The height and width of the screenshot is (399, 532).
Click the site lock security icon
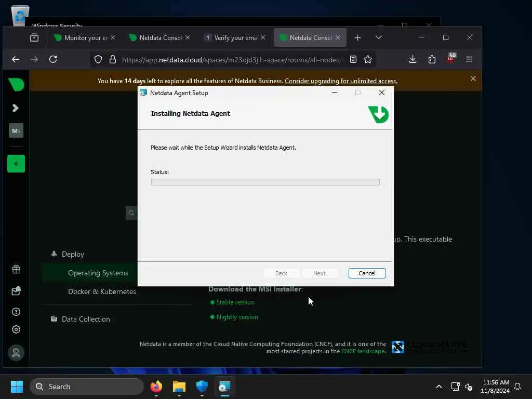pyautogui.click(x=113, y=59)
